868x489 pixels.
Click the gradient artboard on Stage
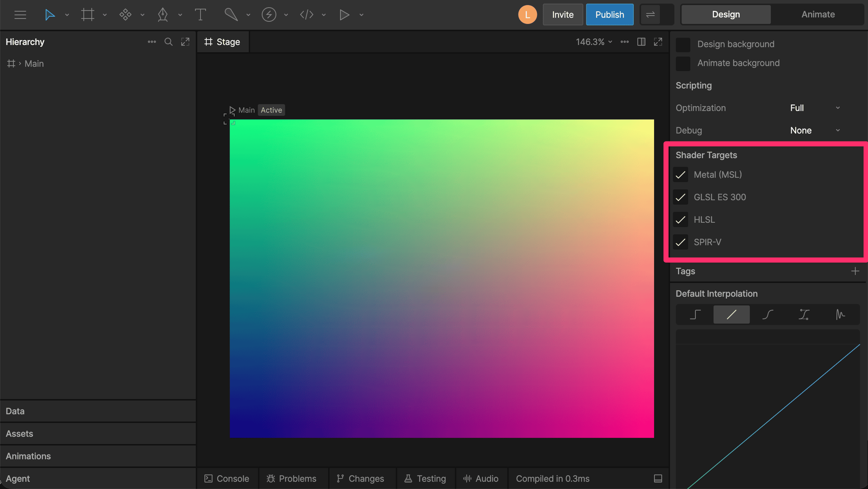point(442,279)
